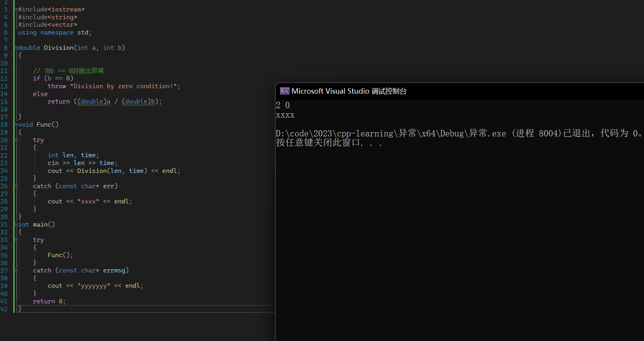Collapse the catch (const char* err) block
The image size is (644, 341).
coord(16,186)
